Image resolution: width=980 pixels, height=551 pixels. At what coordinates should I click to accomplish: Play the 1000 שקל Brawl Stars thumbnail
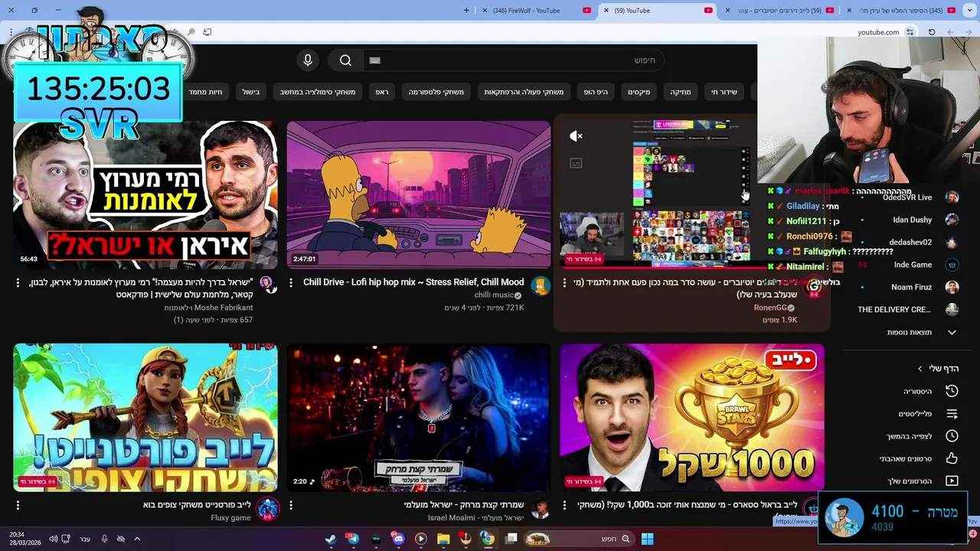click(x=692, y=418)
